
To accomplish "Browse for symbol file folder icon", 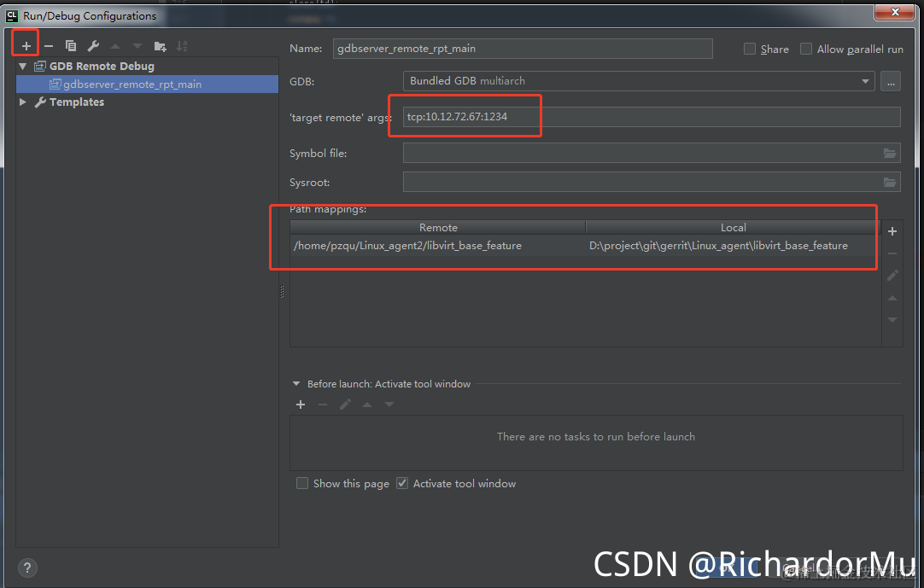I will [890, 153].
